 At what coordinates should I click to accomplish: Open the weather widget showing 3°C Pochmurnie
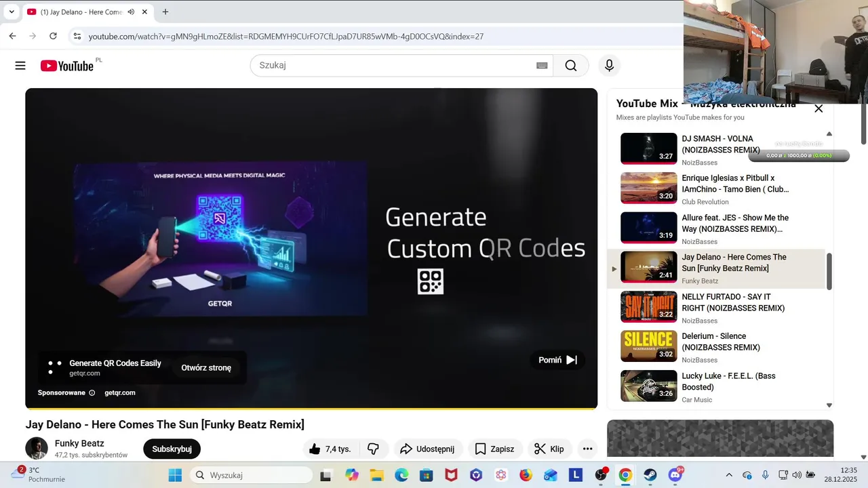[x=39, y=474]
